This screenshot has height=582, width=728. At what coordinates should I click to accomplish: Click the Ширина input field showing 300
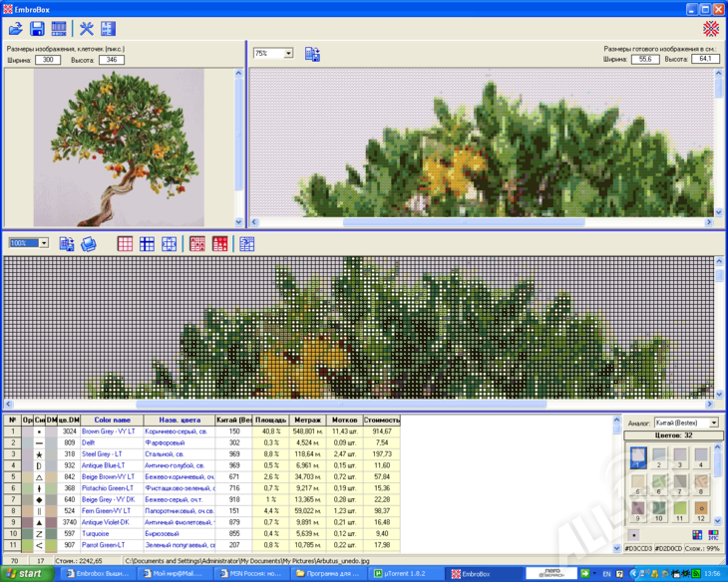click(x=48, y=60)
